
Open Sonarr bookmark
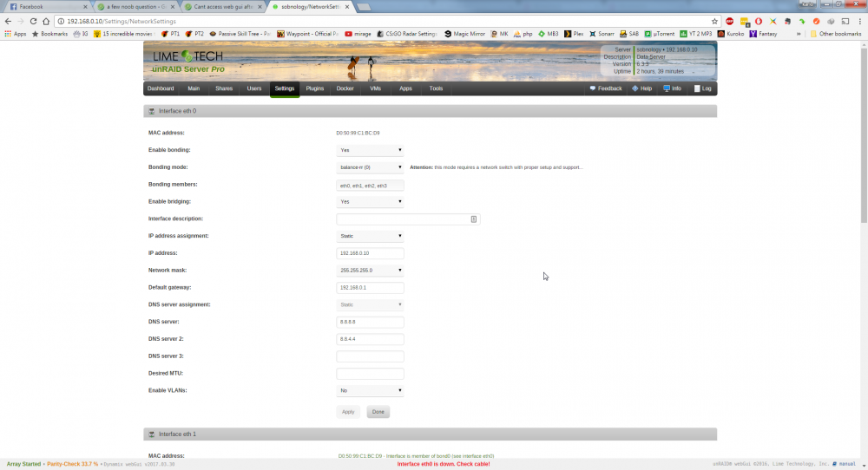pos(602,34)
